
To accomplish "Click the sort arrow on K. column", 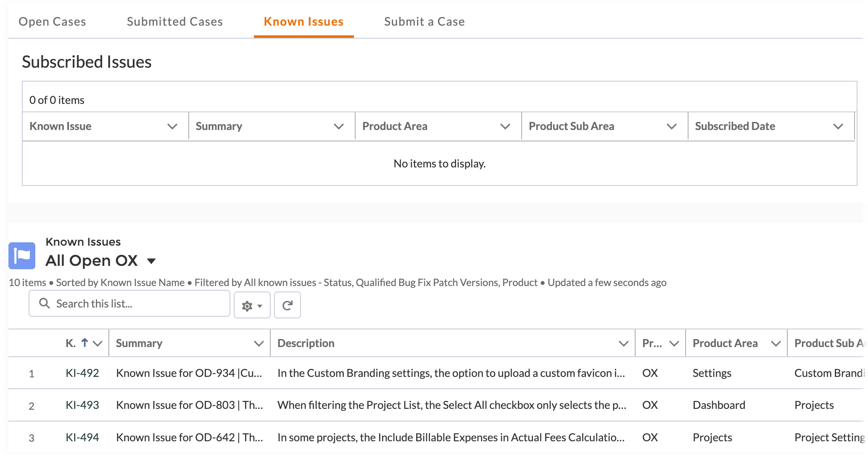I will (x=84, y=343).
